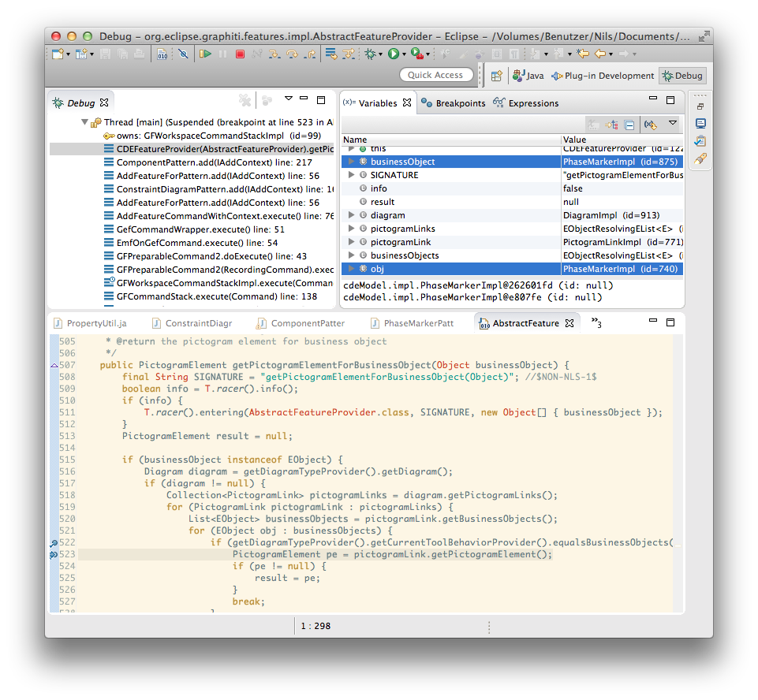Show the hidden editor tabs list

point(596,322)
